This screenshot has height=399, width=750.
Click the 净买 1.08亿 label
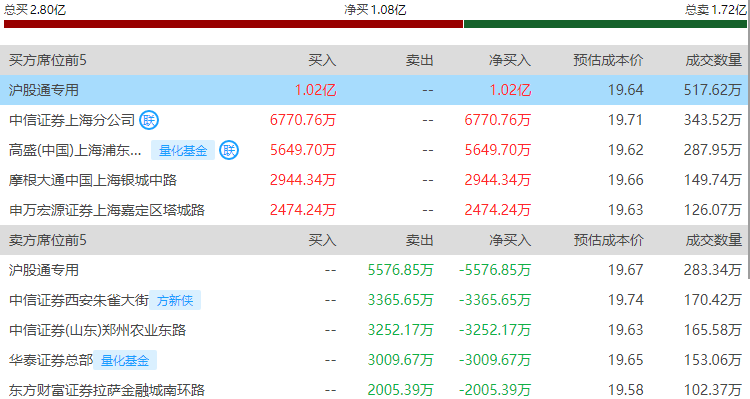click(375, 10)
